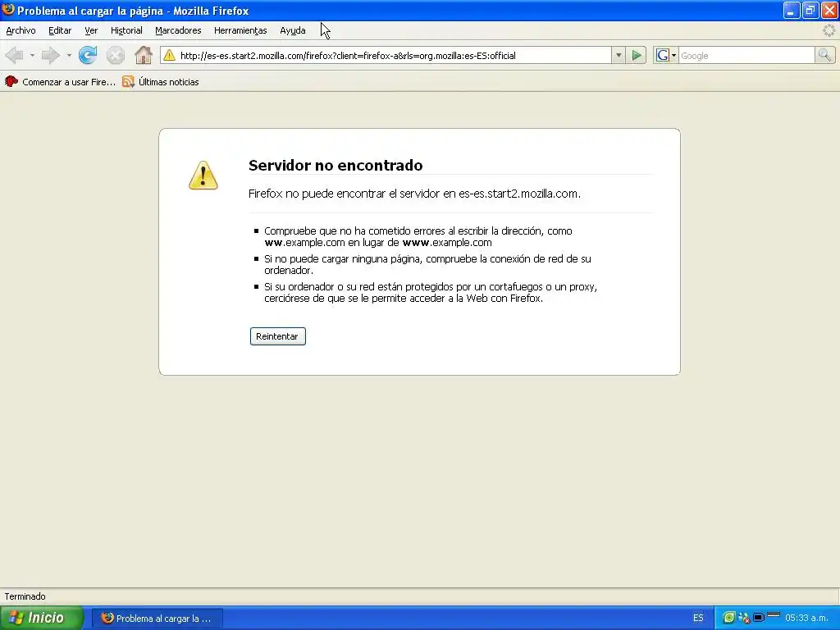Open the search engine selector dropdown
This screenshot has width=840, height=630.
point(673,55)
